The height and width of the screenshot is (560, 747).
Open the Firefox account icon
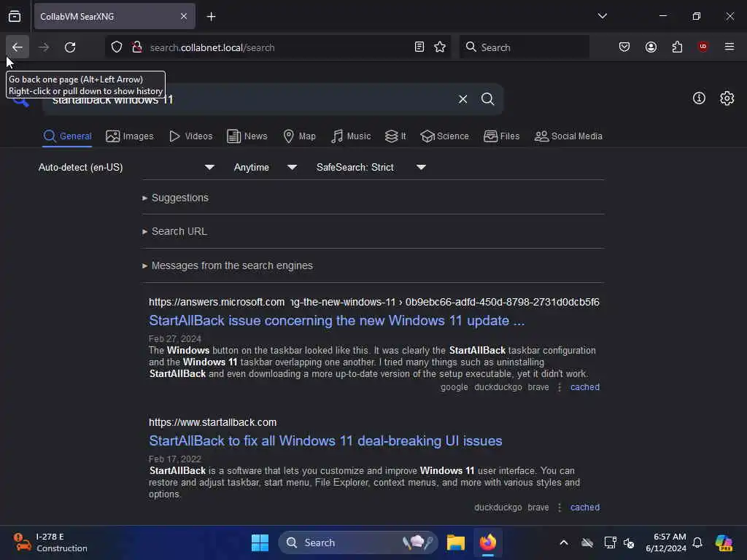coord(651,47)
